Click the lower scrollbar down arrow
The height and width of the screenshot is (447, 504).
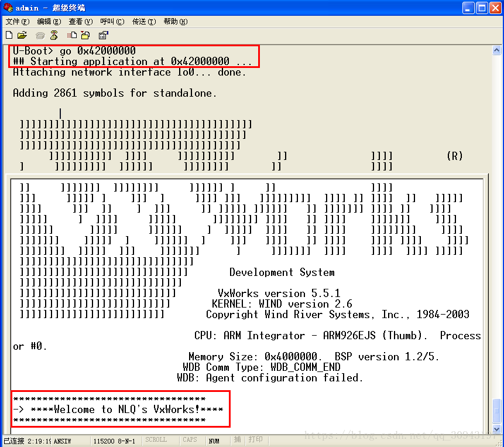point(496,429)
